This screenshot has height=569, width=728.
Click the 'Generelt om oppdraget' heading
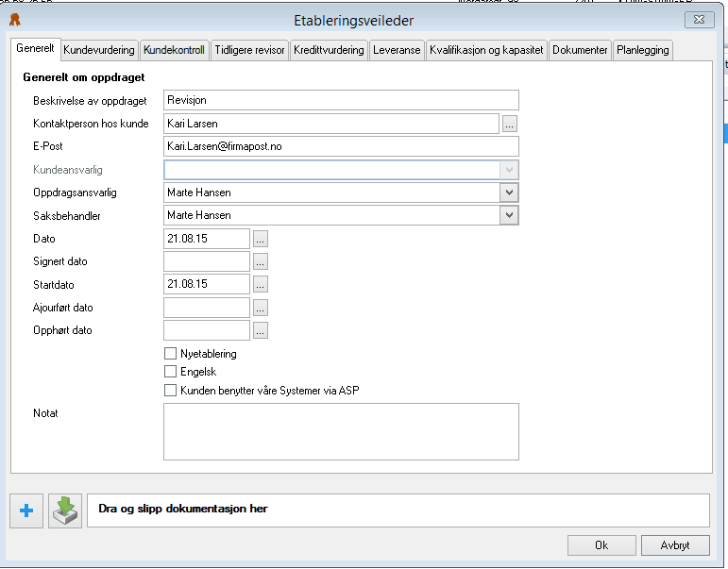click(84, 77)
